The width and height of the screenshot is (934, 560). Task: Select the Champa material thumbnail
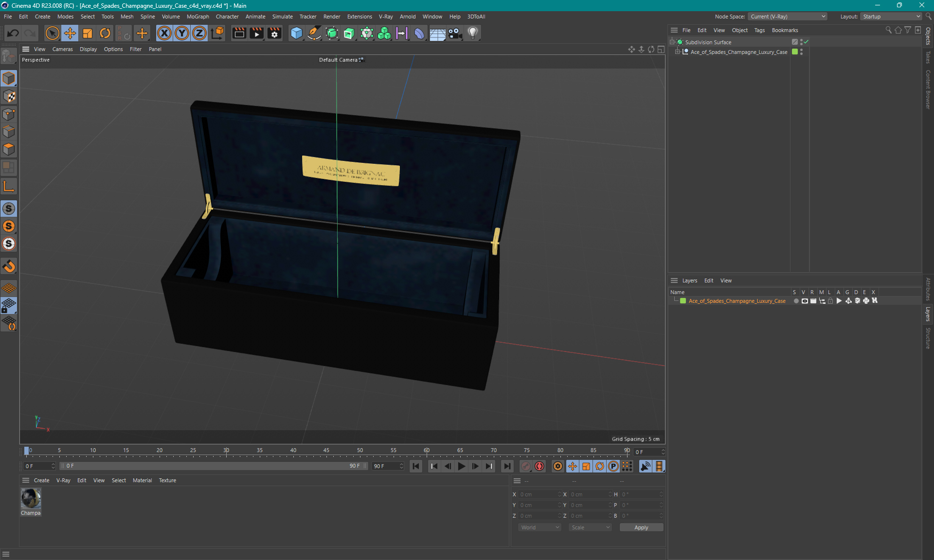click(31, 498)
